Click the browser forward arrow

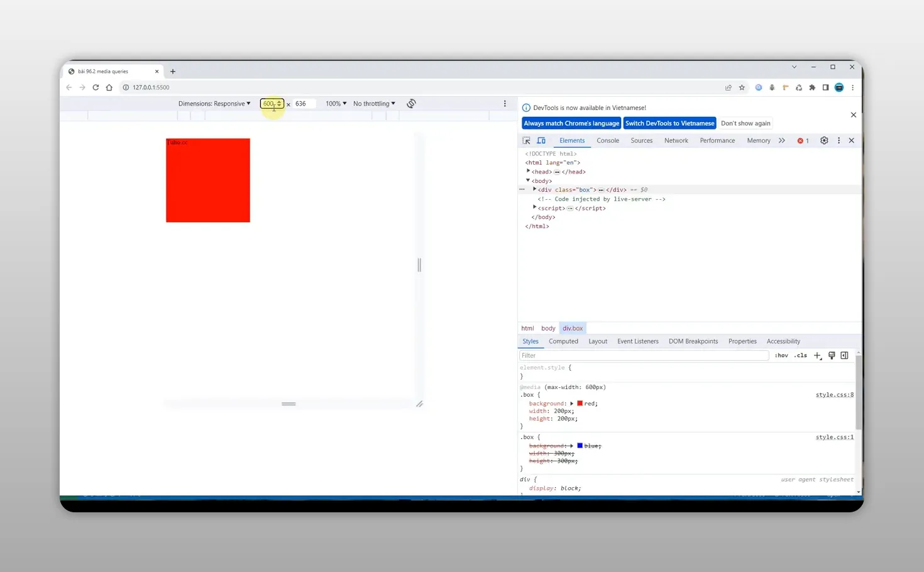pos(82,87)
